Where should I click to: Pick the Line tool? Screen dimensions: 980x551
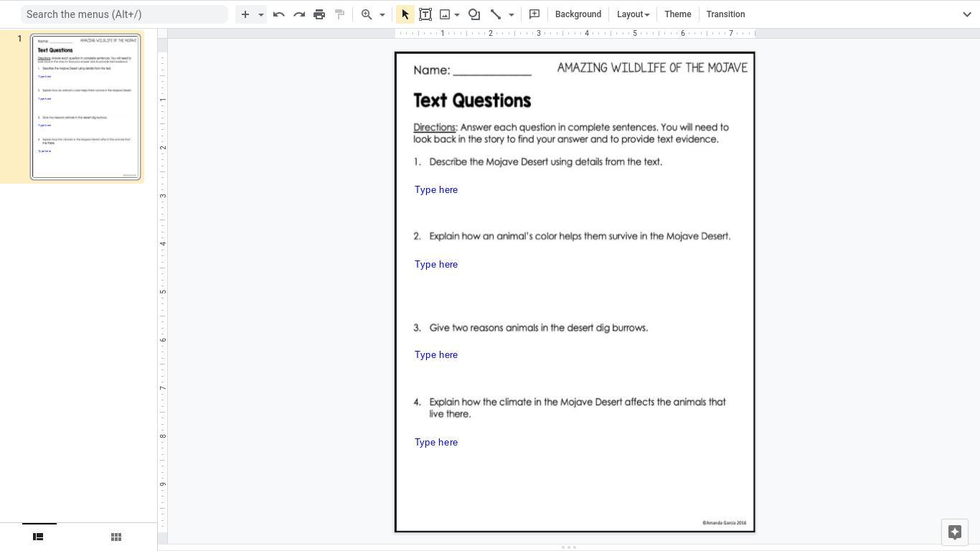pyautogui.click(x=496, y=14)
